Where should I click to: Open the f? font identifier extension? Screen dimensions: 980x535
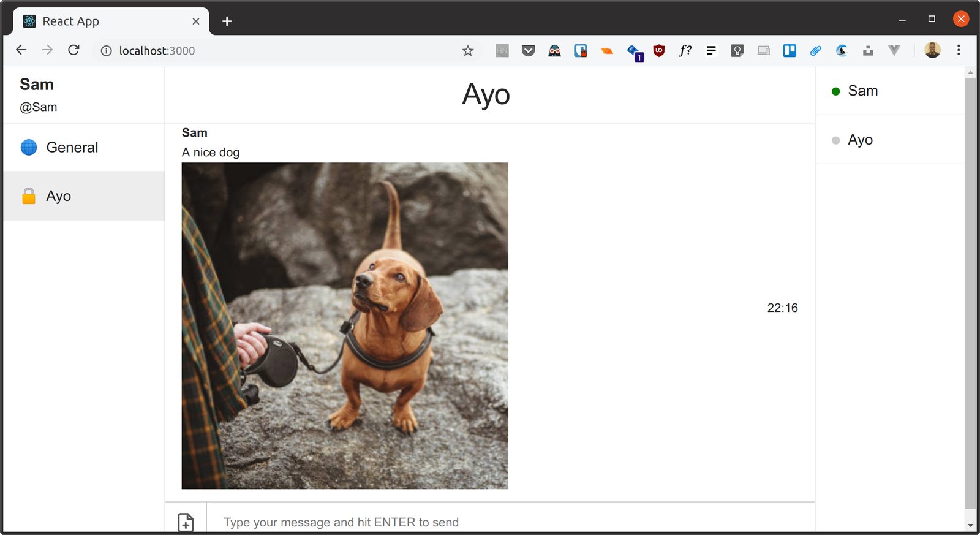[685, 51]
